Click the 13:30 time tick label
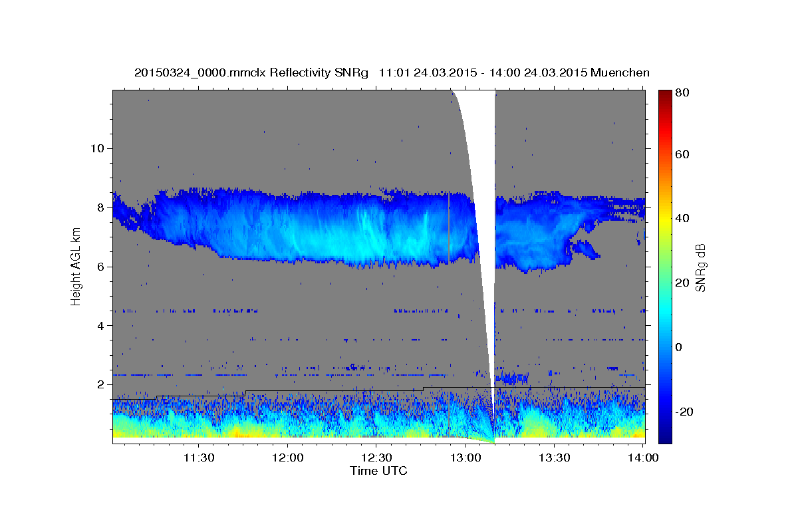Screen dimensions: 798x532 tap(554, 458)
